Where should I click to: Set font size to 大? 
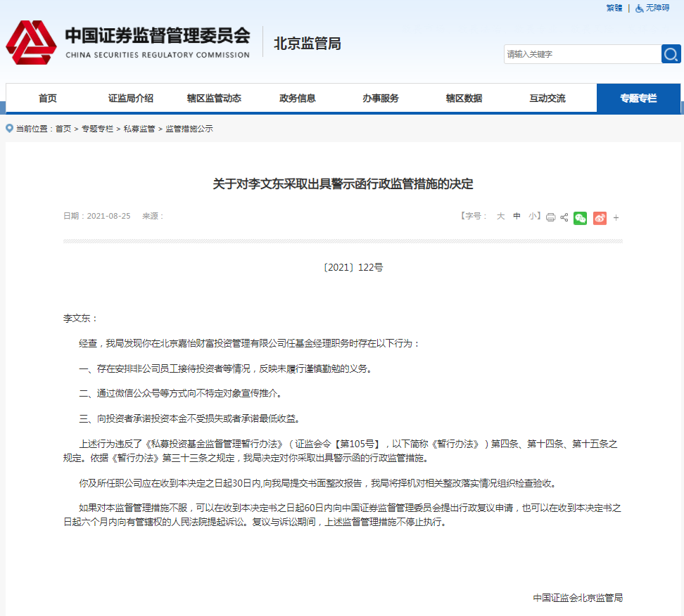pyautogui.click(x=501, y=216)
